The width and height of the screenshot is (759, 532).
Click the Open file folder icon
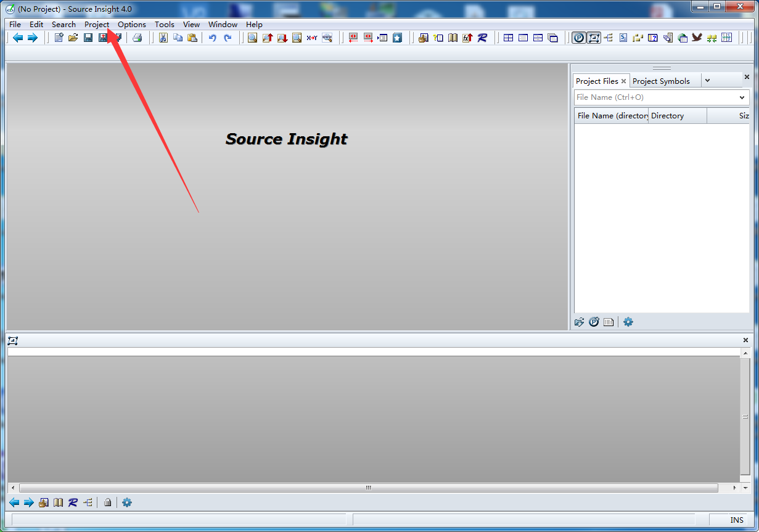point(73,38)
